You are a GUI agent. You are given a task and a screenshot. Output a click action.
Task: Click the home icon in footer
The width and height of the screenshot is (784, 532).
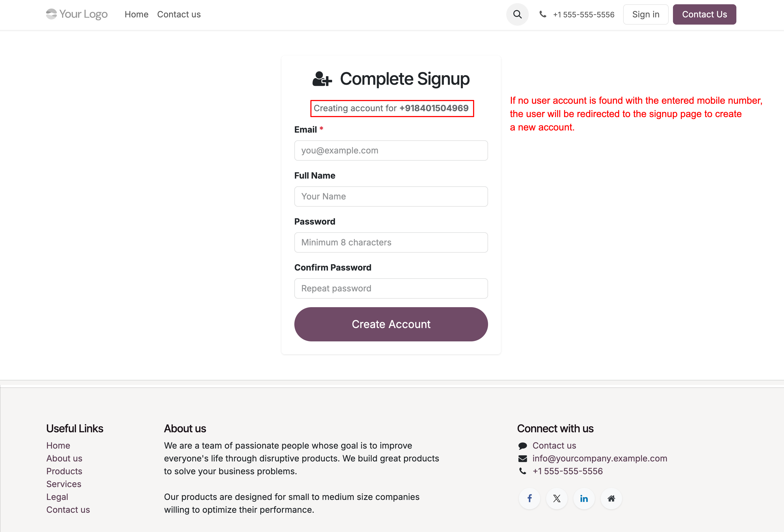click(611, 498)
